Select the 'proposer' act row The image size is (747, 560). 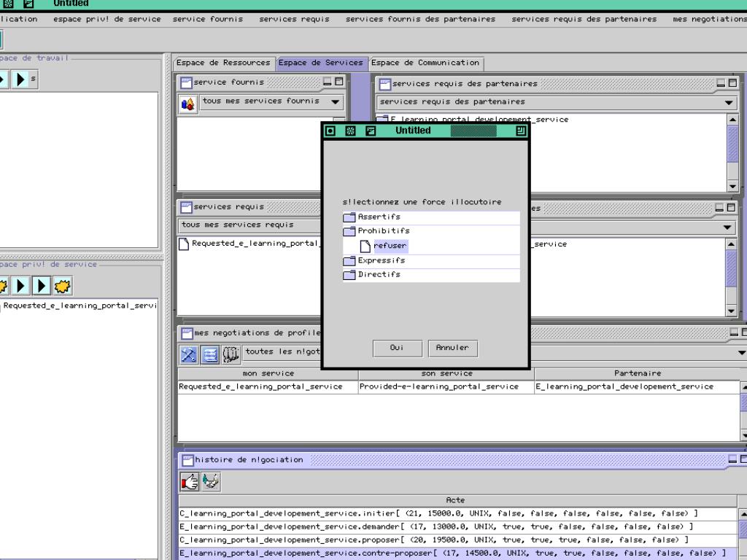point(458,540)
